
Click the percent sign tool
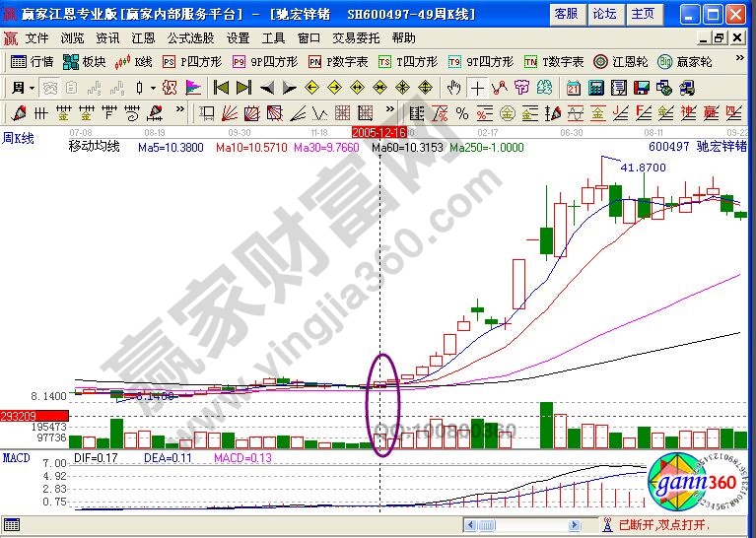point(462,113)
